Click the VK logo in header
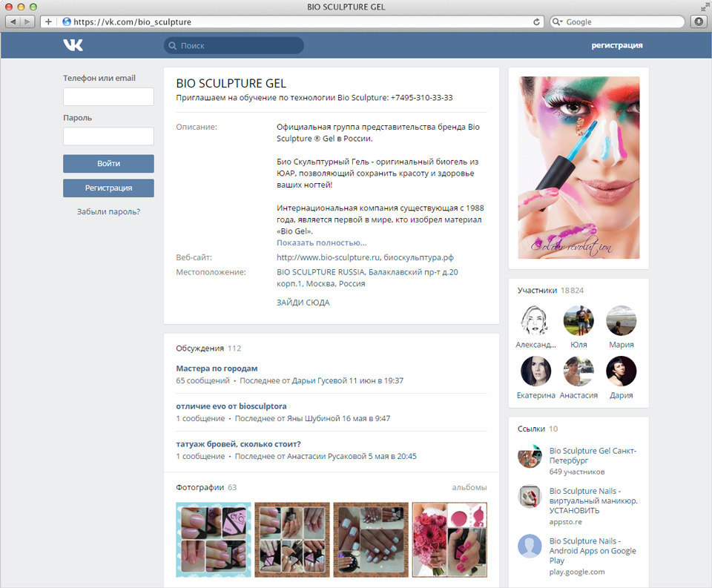The height and width of the screenshot is (588, 712). click(73, 45)
